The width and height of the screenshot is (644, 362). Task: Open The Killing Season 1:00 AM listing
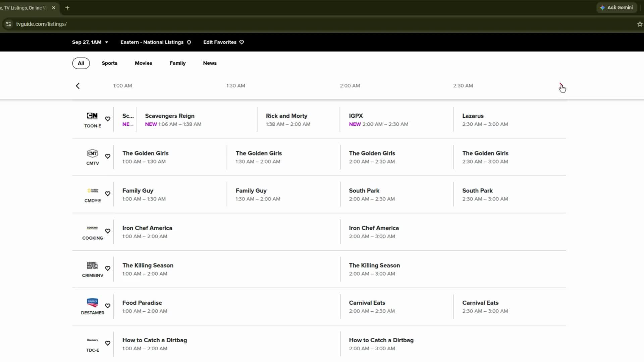coord(227,269)
